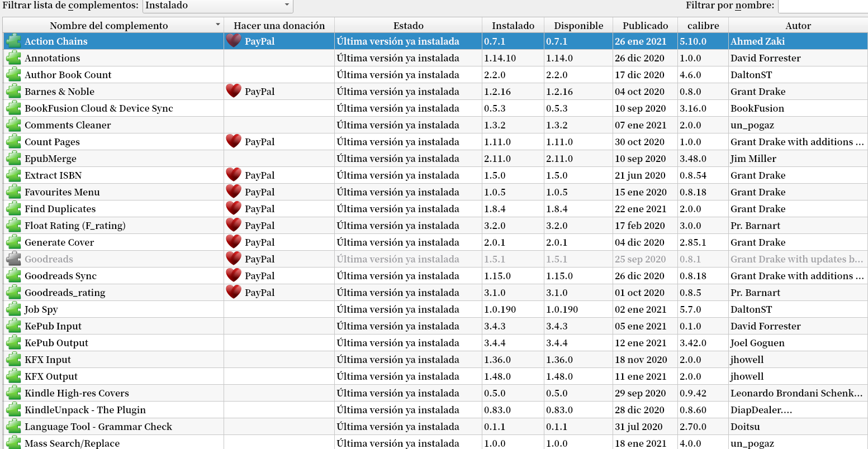
Task: Click the donation heart for Find Duplicates
Action: click(234, 208)
